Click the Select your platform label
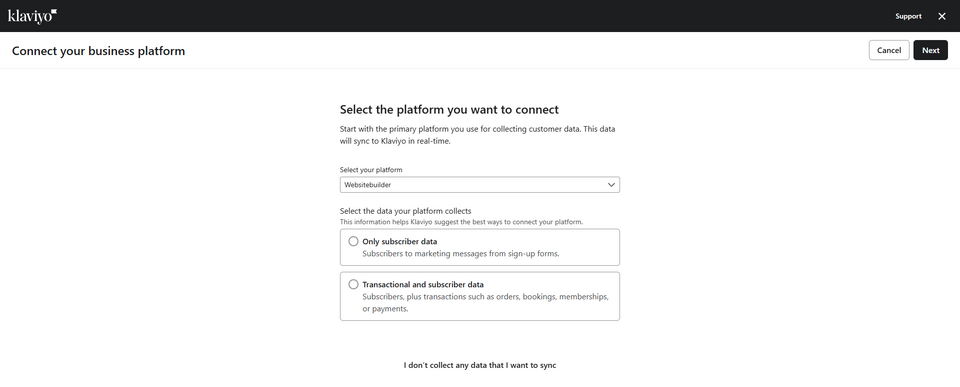The width and height of the screenshot is (960, 387). [371, 170]
